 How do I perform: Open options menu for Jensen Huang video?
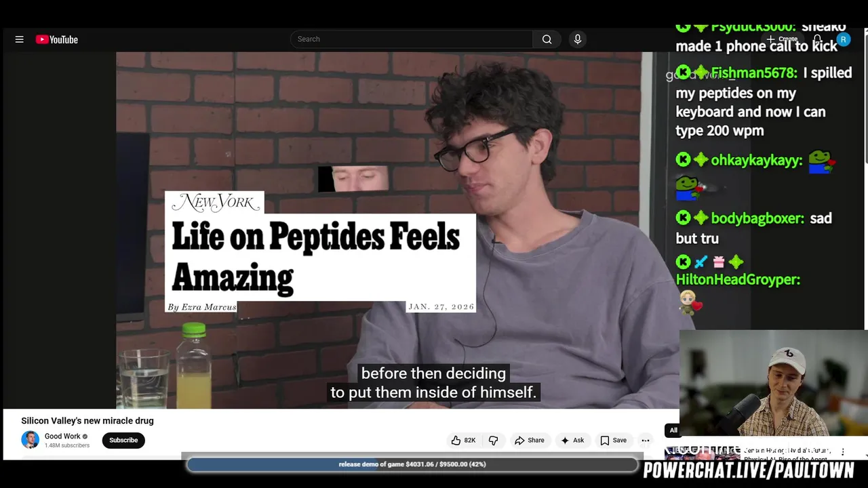[843, 451]
